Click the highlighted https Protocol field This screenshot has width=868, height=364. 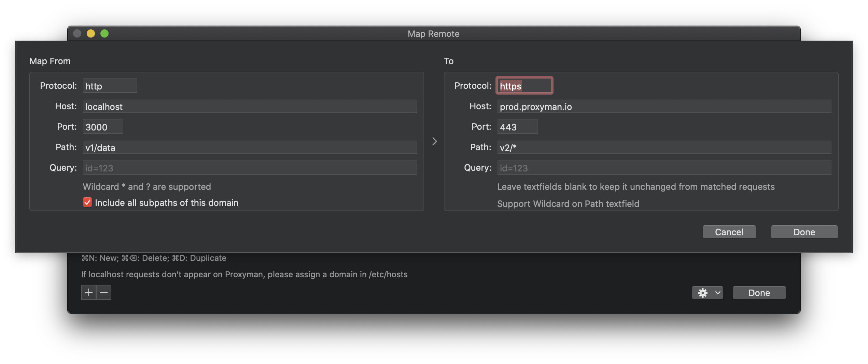524,86
